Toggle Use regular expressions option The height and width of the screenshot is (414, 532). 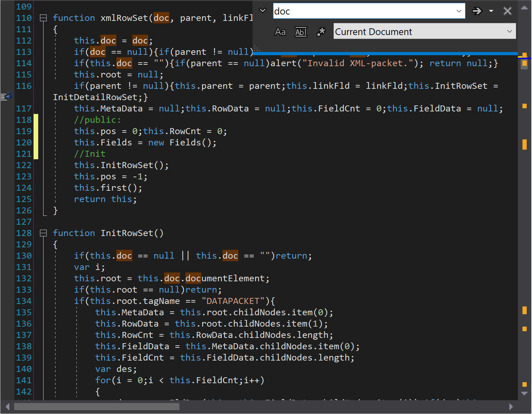pos(321,32)
